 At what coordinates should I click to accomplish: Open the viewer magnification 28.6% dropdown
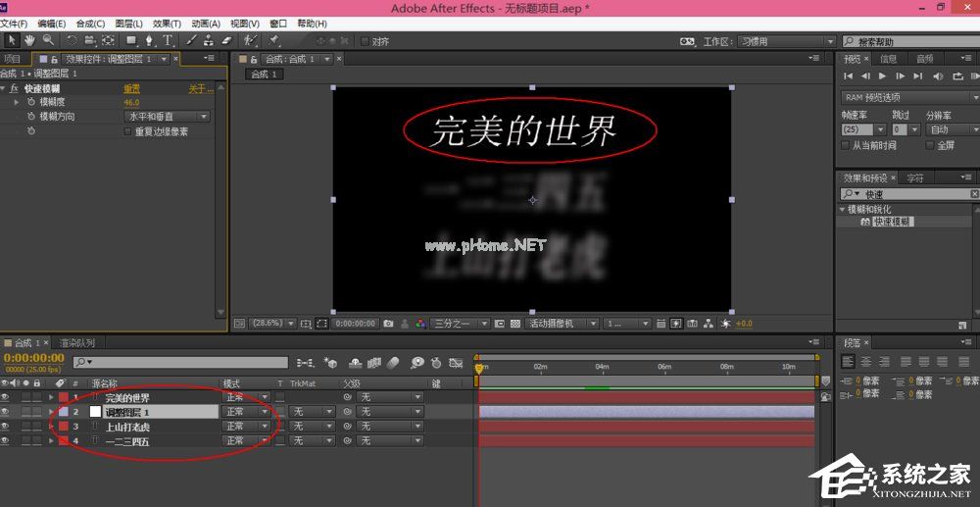click(x=273, y=324)
